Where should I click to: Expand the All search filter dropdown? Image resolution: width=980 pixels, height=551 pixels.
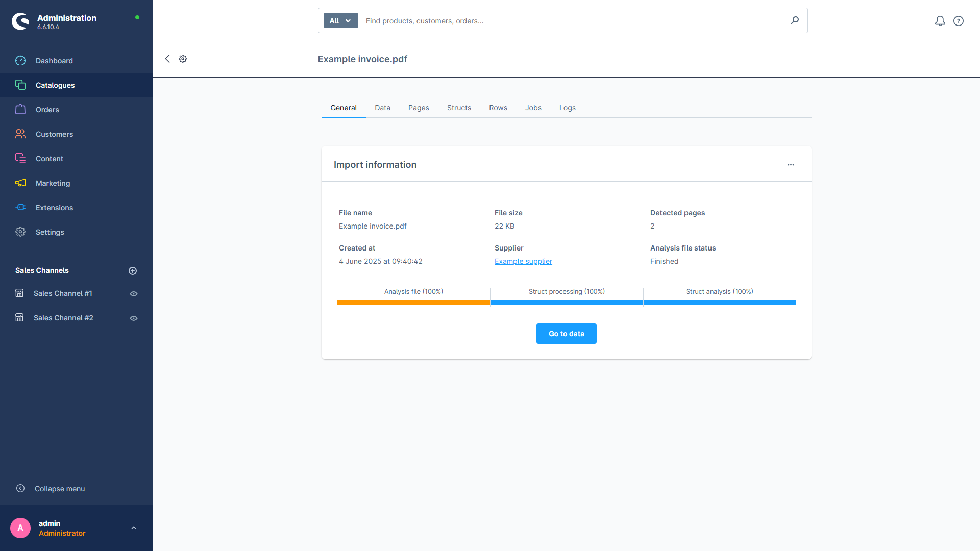pos(340,21)
